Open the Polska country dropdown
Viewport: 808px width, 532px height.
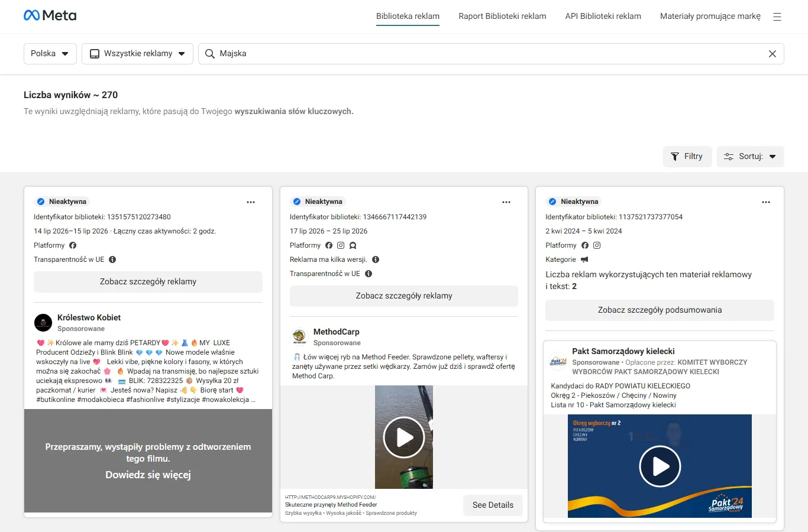[x=50, y=54]
